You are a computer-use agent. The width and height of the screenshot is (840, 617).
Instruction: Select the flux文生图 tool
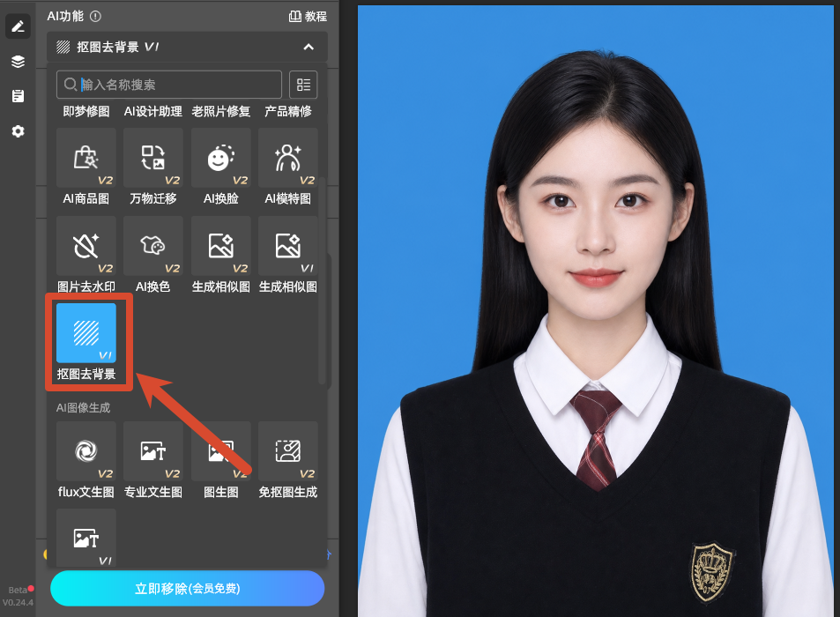(86, 461)
